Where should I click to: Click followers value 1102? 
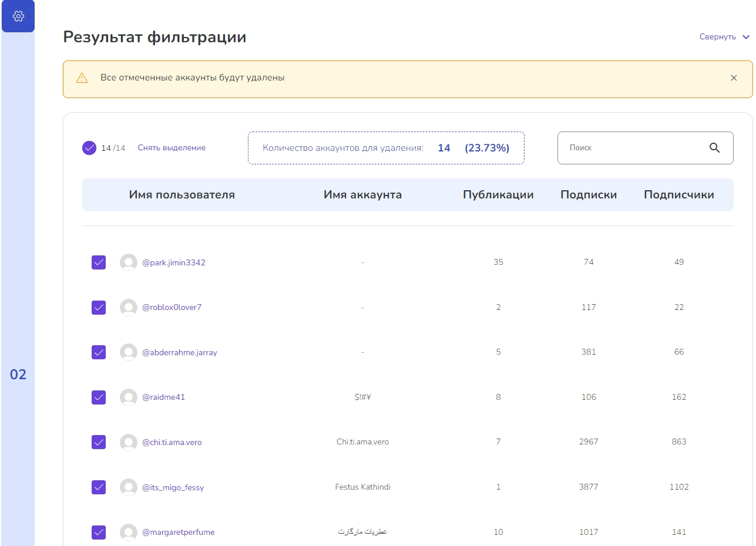[x=679, y=487]
